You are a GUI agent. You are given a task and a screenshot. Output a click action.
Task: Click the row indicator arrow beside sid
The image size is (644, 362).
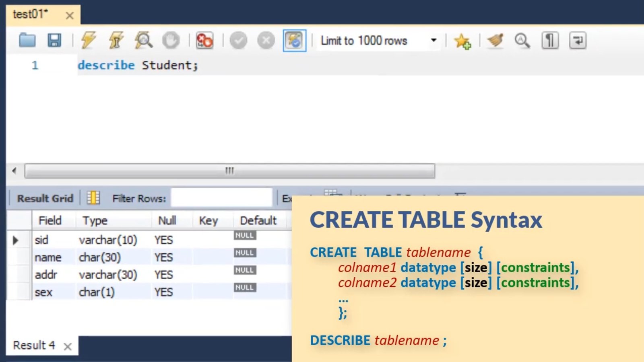click(x=16, y=240)
